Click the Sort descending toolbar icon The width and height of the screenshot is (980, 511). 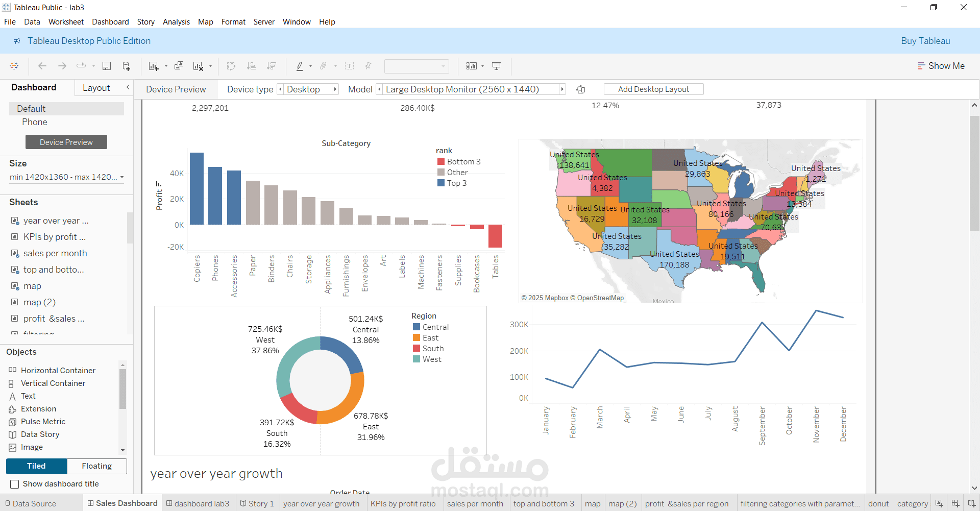pyautogui.click(x=272, y=66)
